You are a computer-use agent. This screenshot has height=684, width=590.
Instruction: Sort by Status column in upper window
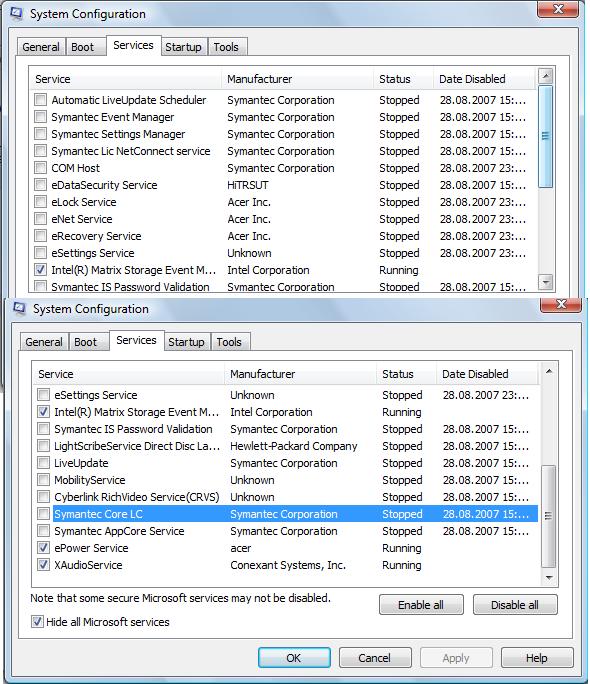(x=403, y=79)
